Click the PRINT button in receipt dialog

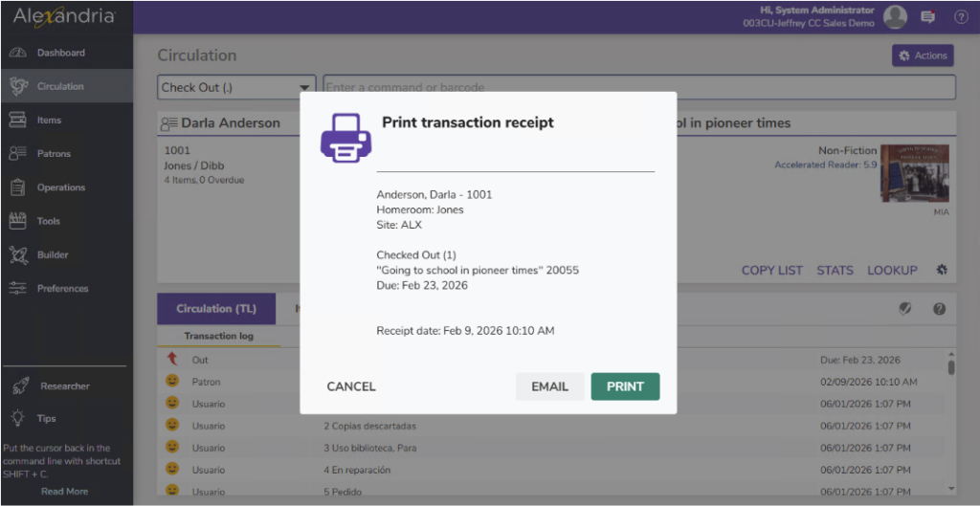click(x=625, y=386)
